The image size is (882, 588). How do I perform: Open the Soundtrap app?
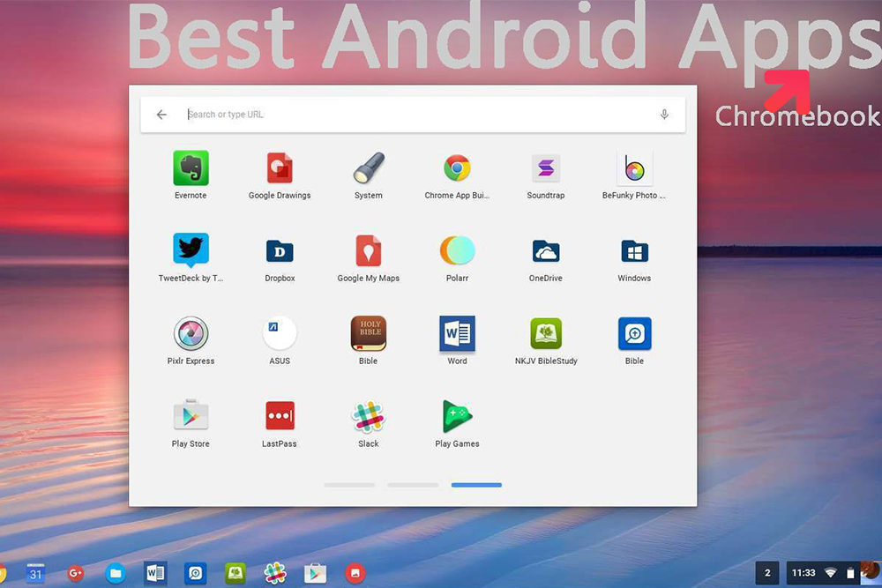click(x=546, y=168)
